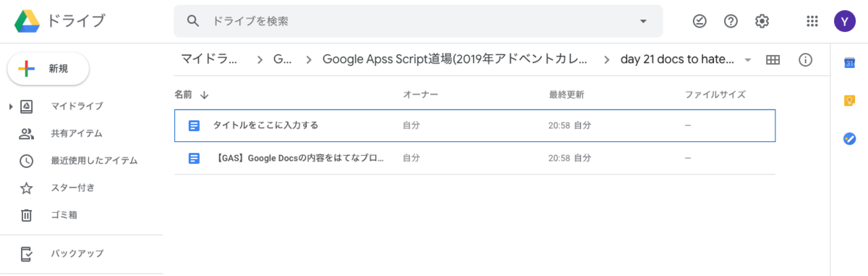Click the マイドライブ drive icon
The width and height of the screenshot is (868, 276).
26,106
